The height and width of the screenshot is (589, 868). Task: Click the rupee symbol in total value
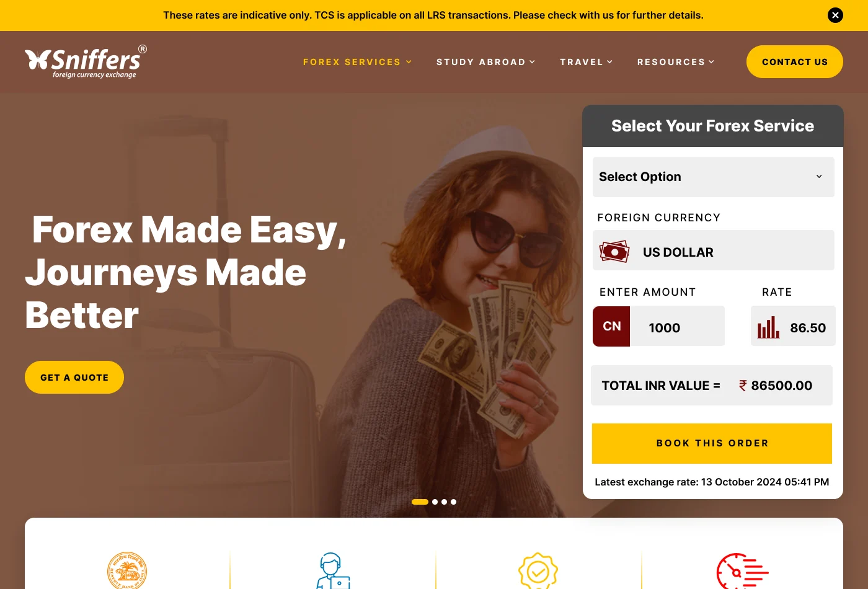coord(743,386)
